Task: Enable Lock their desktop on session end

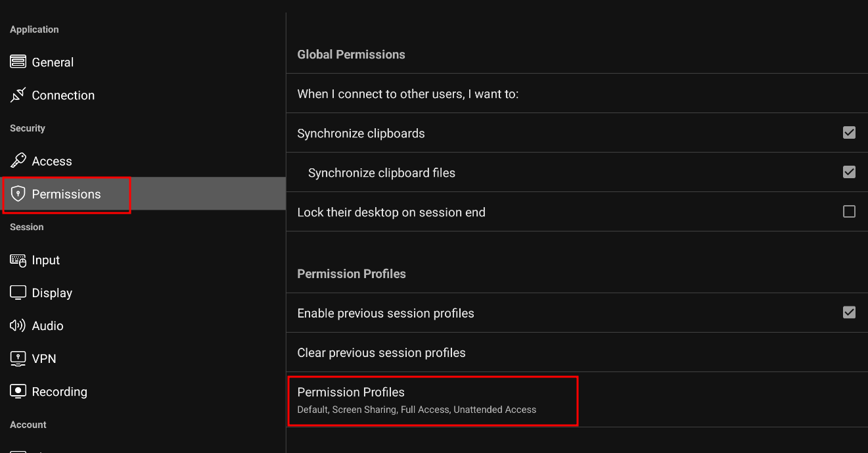Action: pyautogui.click(x=849, y=212)
